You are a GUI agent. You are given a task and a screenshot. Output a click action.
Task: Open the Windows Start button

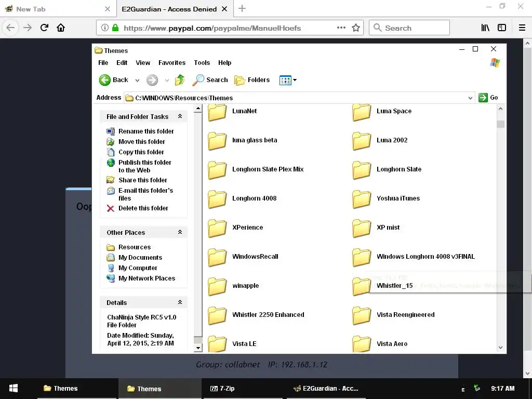point(14,389)
